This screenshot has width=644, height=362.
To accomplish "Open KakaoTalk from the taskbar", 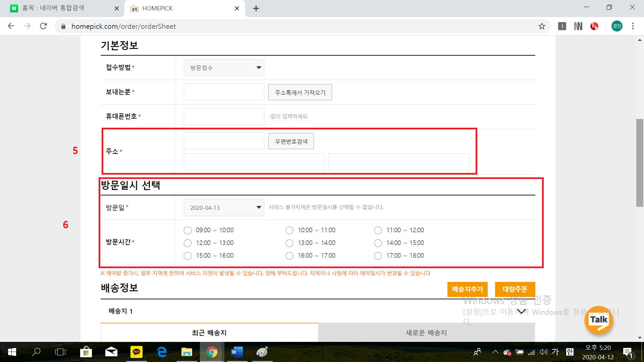I will 137,352.
